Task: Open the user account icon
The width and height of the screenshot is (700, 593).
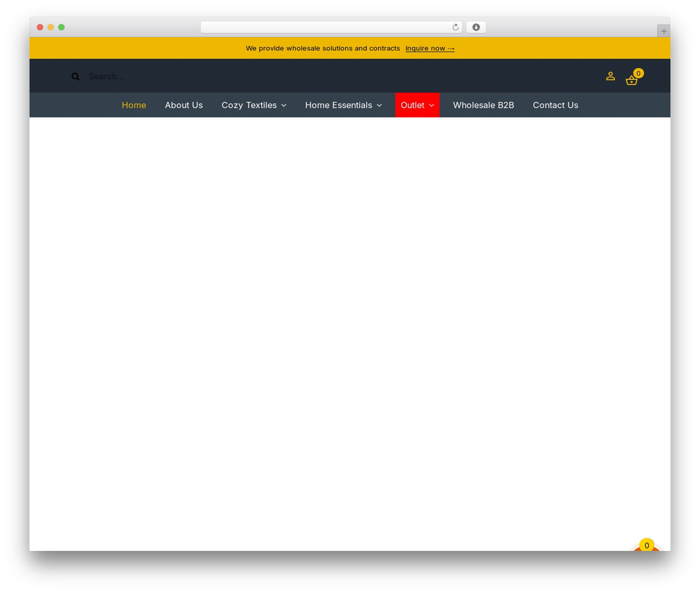Action: click(610, 76)
